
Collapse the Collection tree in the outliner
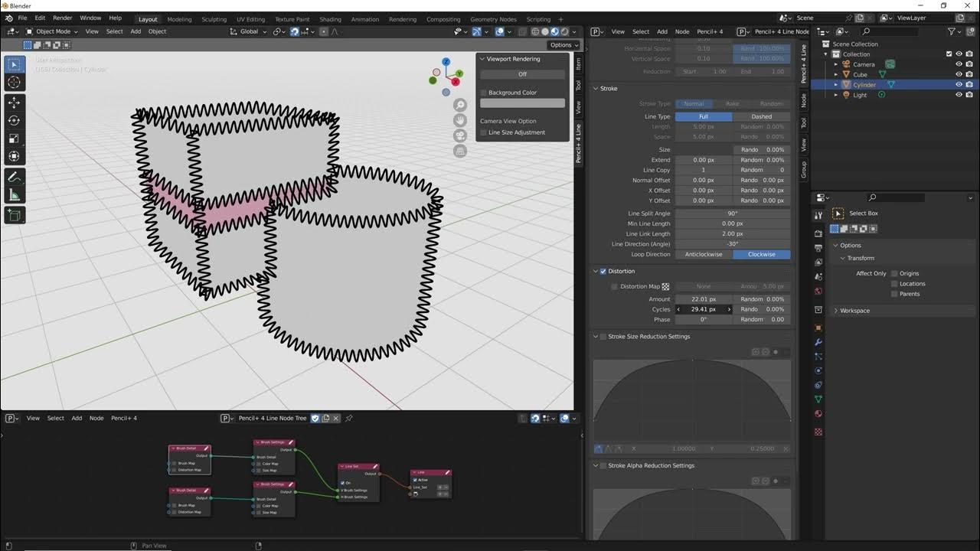coord(826,54)
